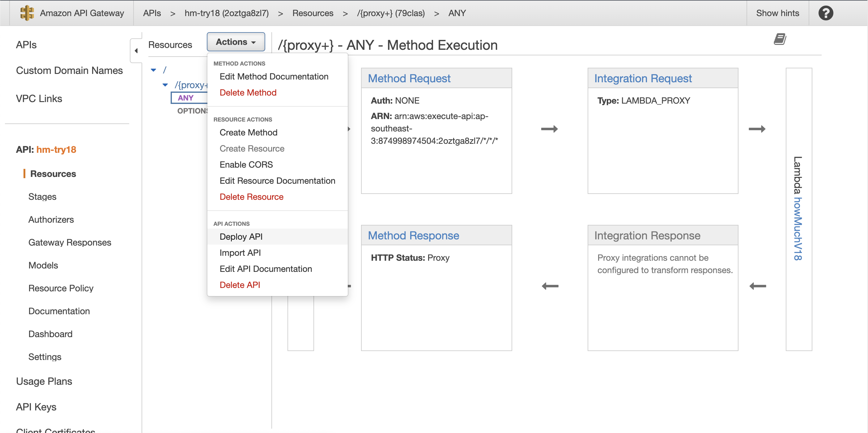Screen dimensions: 868x433
Task: Open the help question mark icon
Action: click(x=826, y=13)
